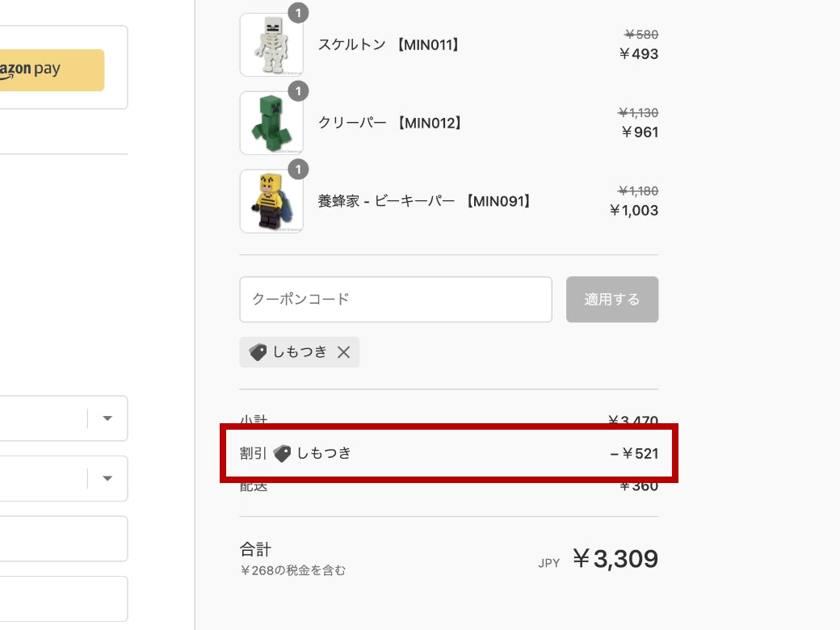Expand the lower dropdown arrow in left form
The height and width of the screenshot is (630, 840).
(107, 478)
